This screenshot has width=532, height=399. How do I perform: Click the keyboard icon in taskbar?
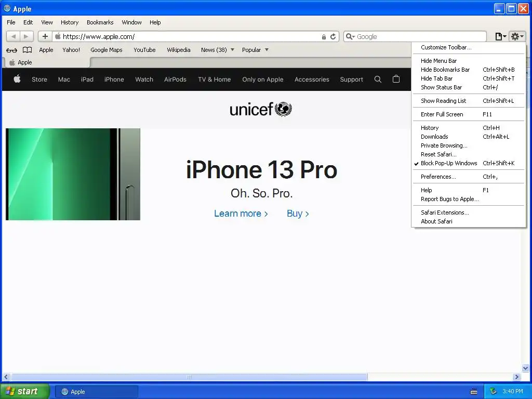(x=474, y=392)
